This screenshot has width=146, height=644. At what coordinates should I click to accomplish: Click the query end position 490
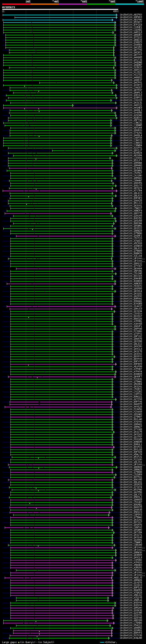[x=115, y=11]
